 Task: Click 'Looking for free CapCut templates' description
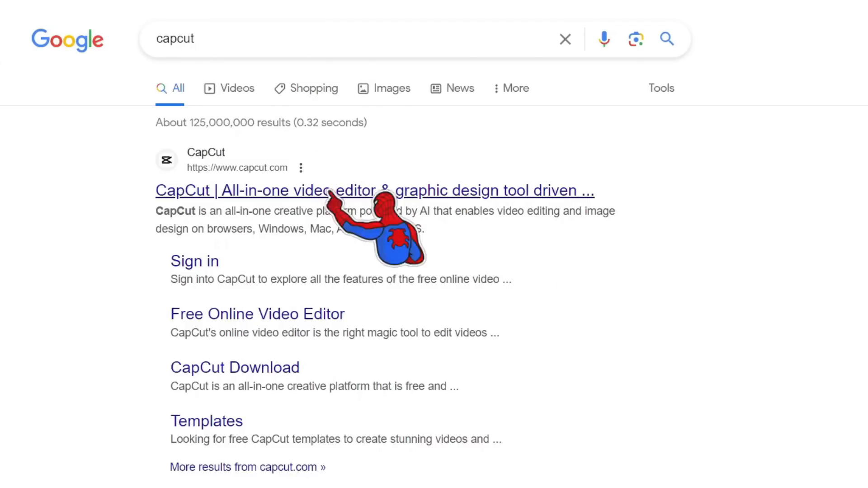pyautogui.click(x=336, y=439)
